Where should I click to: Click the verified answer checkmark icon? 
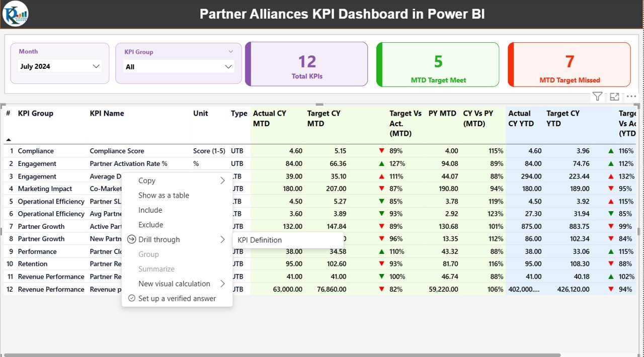(132, 298)
